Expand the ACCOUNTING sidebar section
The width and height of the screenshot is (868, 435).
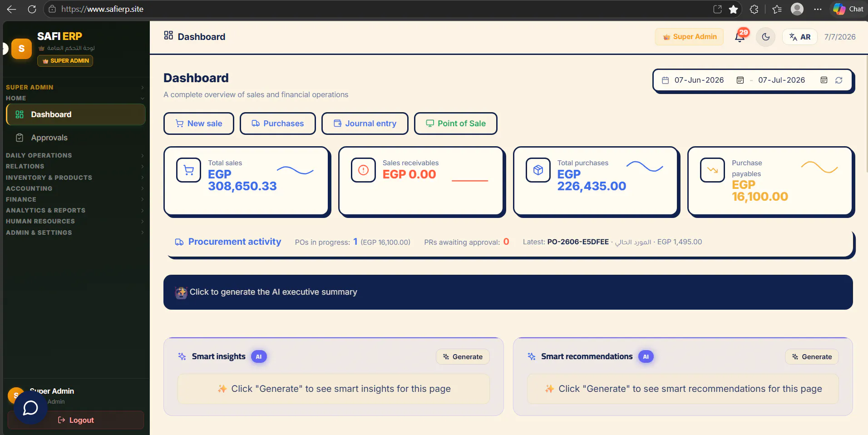tap(75, 188)
